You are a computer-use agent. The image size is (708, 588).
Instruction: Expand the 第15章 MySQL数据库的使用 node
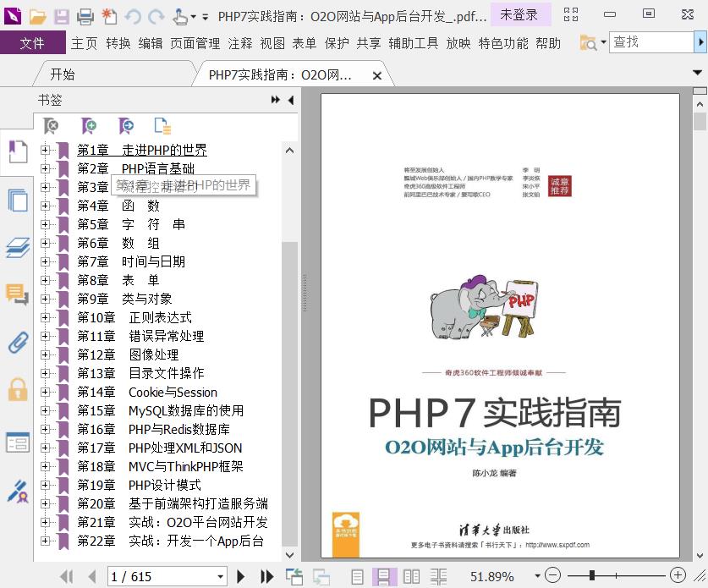[45, 410]
